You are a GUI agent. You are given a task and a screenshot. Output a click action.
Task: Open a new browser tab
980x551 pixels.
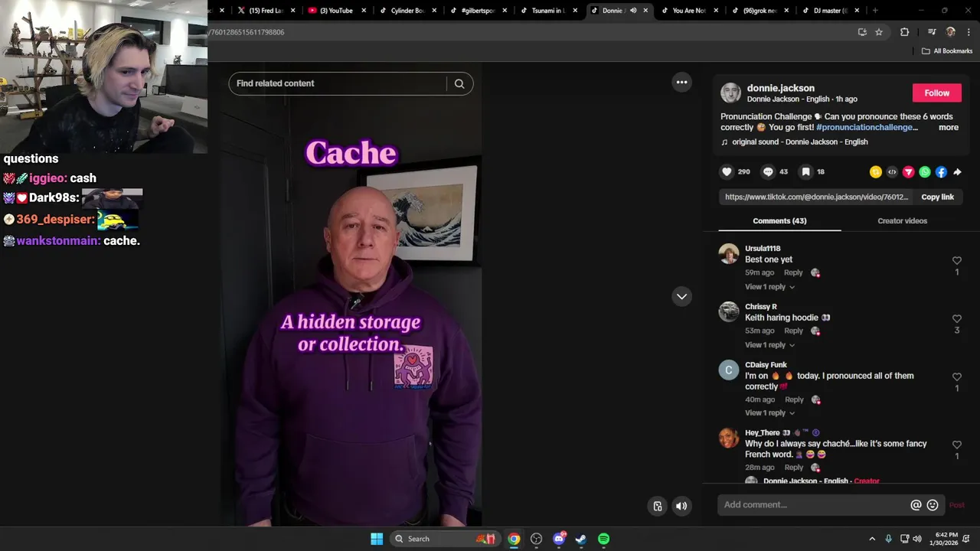click(875, 11)
